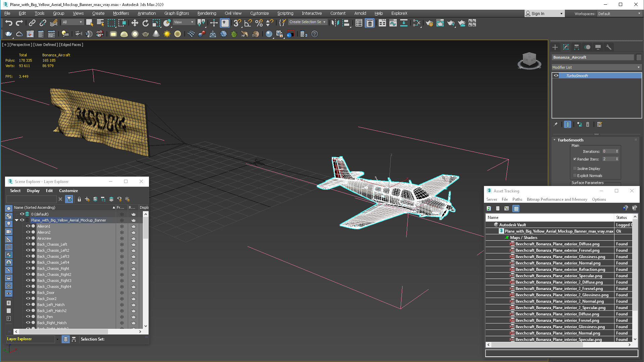Toggle visibility of Aileron1 layer
This screenshot has height=362, width=644.
[x=28, y=226]
